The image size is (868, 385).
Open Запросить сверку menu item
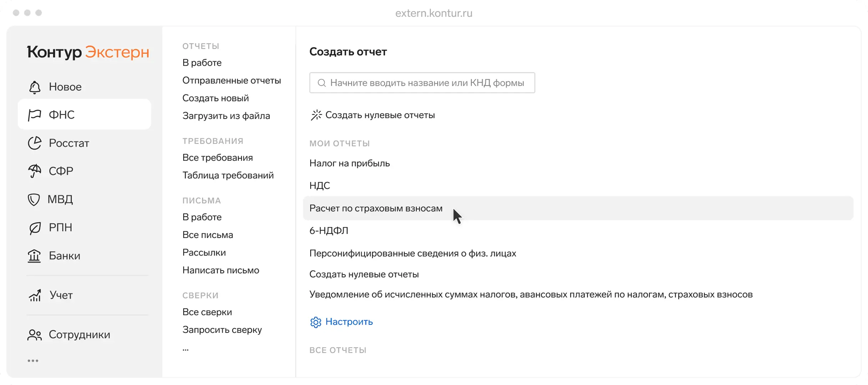[x=222, y=330]
